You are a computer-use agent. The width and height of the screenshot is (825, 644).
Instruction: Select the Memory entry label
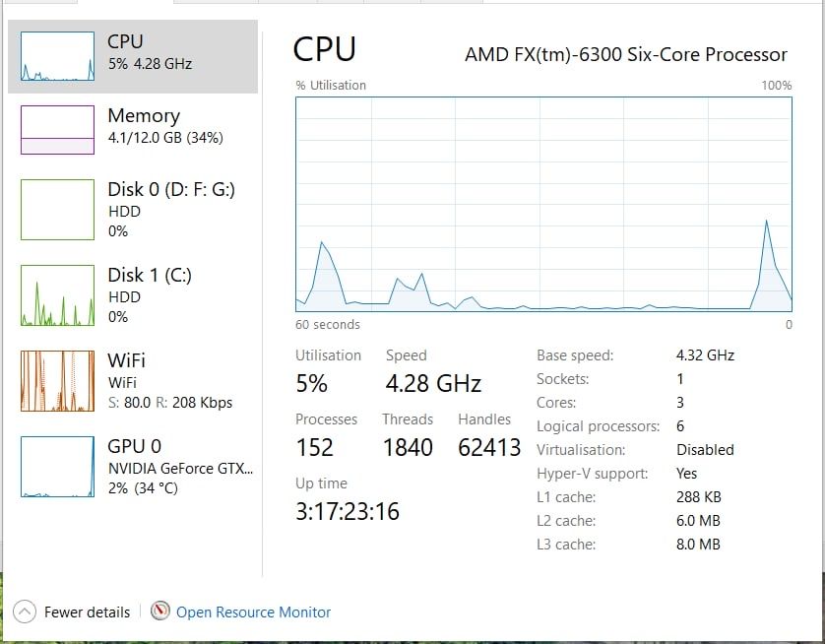click(x=144, y=115)
